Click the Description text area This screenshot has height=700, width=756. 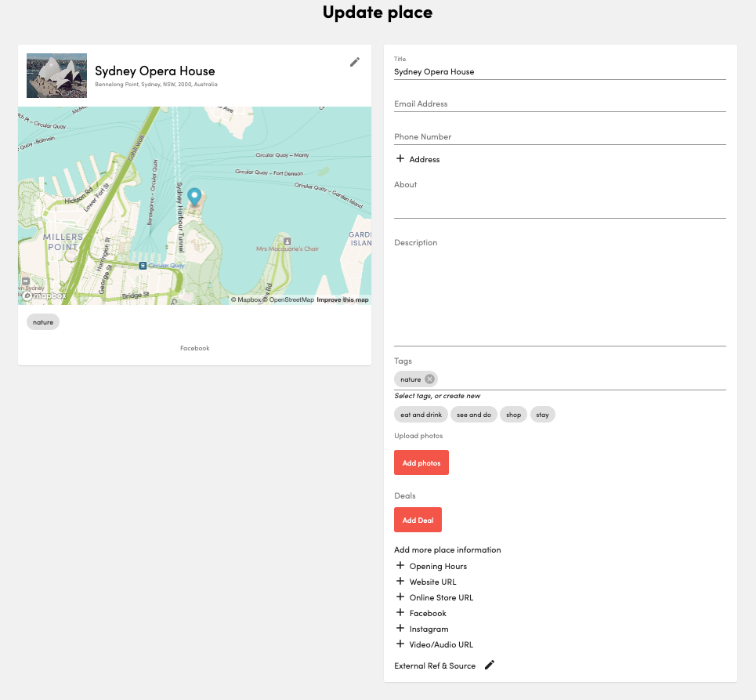tap(560, 292)
